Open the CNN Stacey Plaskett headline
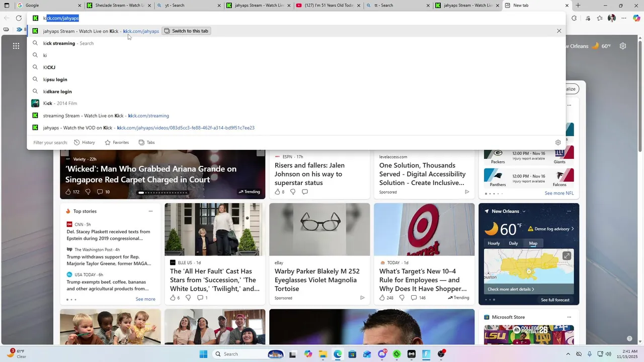This screenshot has height=362, width=644. [x=109, y=235]
